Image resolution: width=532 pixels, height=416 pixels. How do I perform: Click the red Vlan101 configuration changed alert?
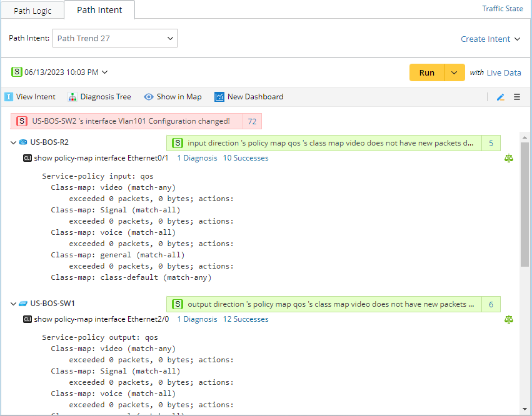tap(130, 121)
